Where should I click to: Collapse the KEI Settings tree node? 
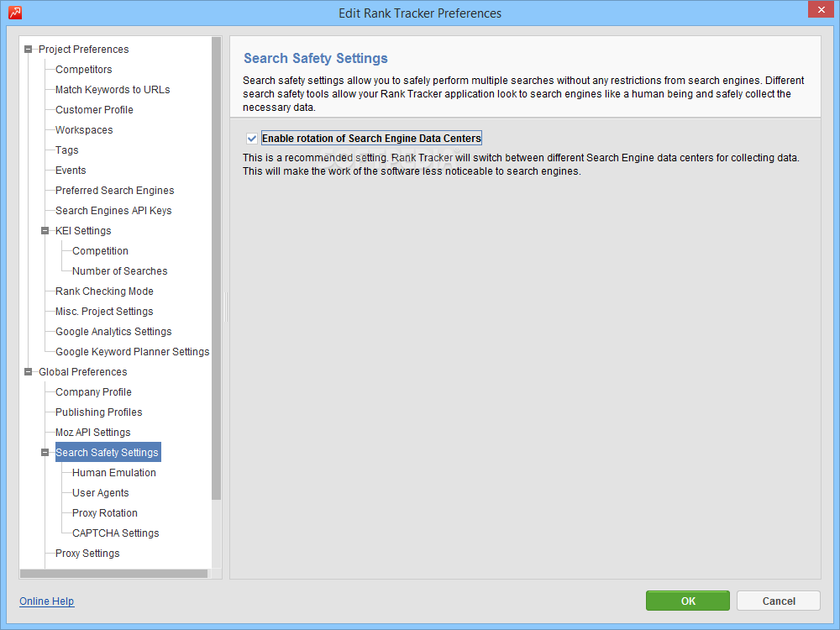[x=45, y=231]
